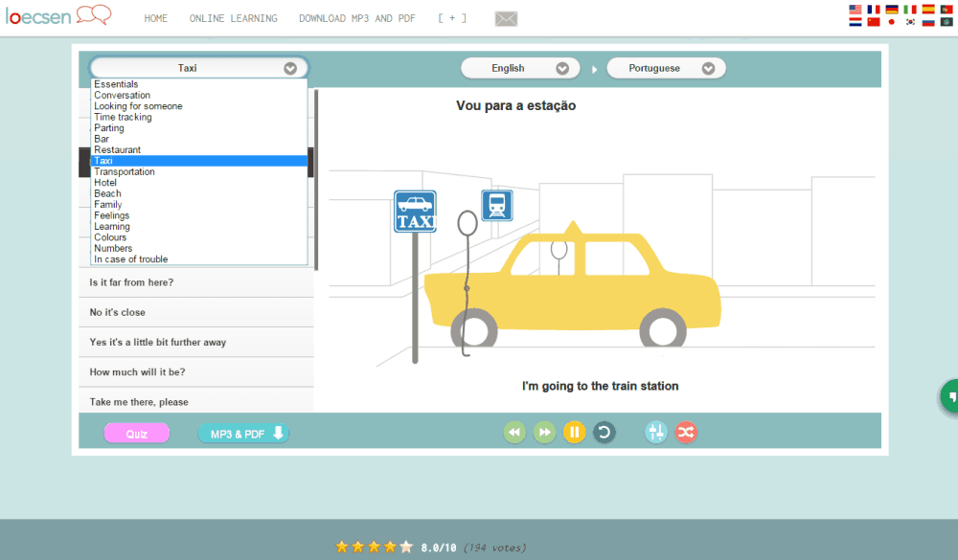Click the US flag language icon
Viewport: 958px width, 560px height.
click(x=855, y=10)
